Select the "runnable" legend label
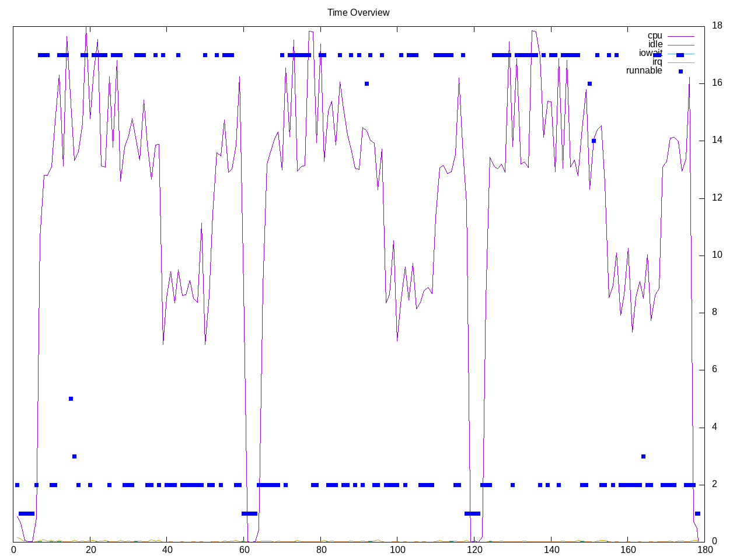Image resolution: width=747 pixels, height=560 pixels. click(644, 71)
